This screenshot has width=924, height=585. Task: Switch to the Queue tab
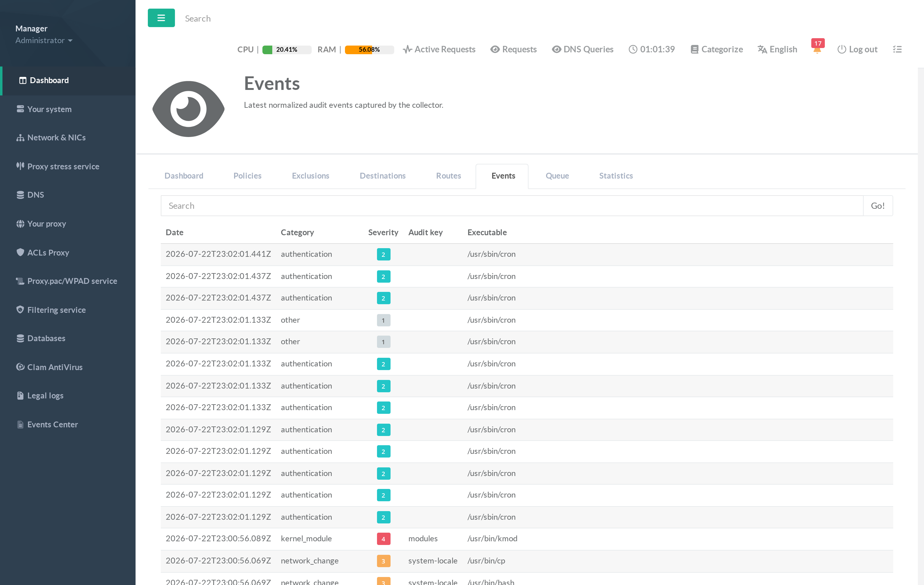(557, 176)
